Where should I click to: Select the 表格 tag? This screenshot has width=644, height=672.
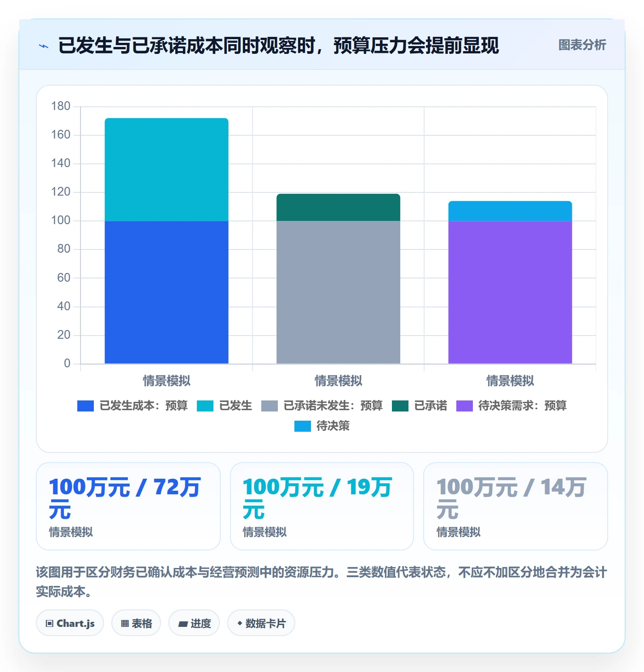tap(136, 623)
